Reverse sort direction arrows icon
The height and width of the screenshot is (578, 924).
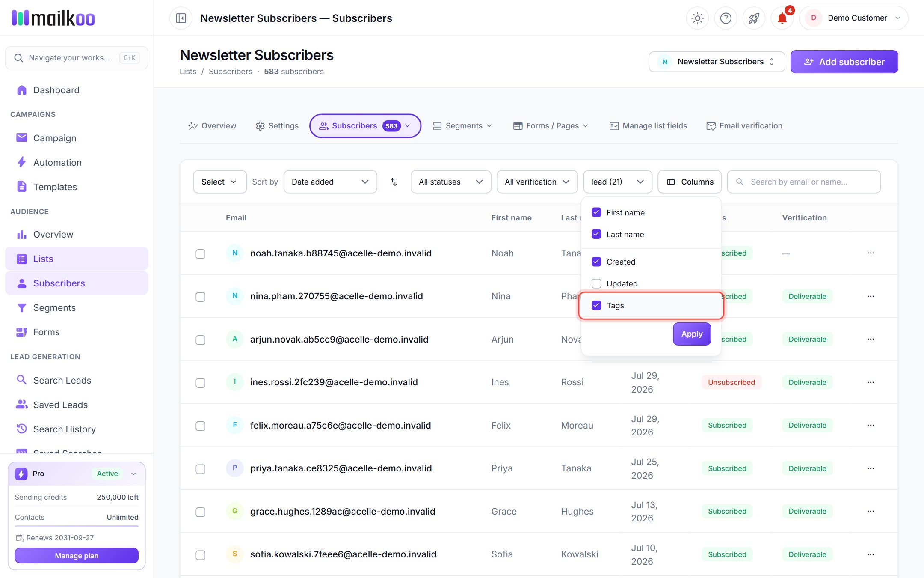[x=394, y=182]
